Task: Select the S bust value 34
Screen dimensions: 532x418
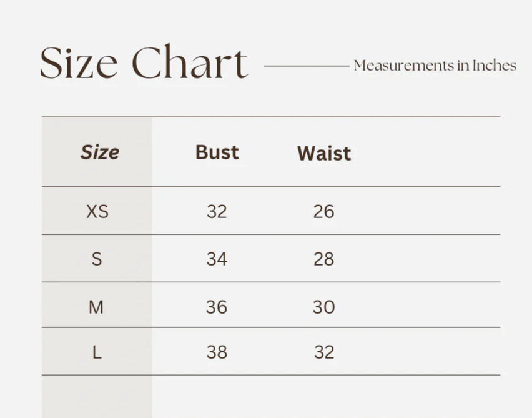Action: [217, 259]
